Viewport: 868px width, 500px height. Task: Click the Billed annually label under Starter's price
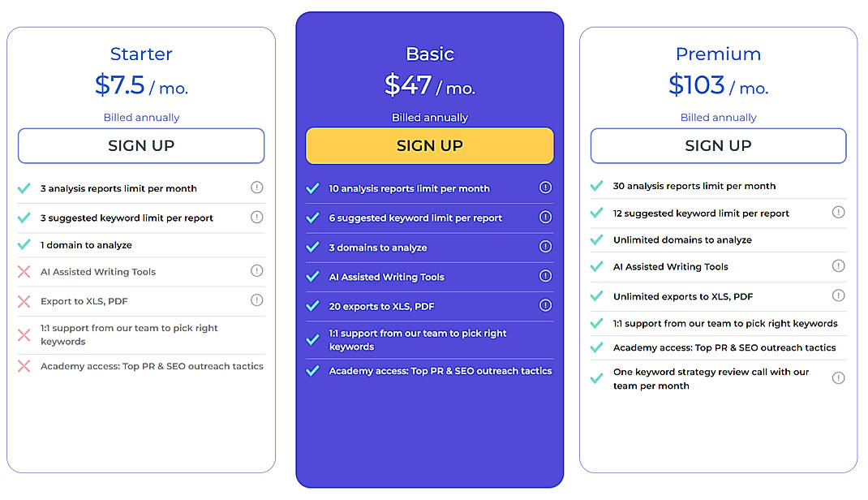coord(140,117)
